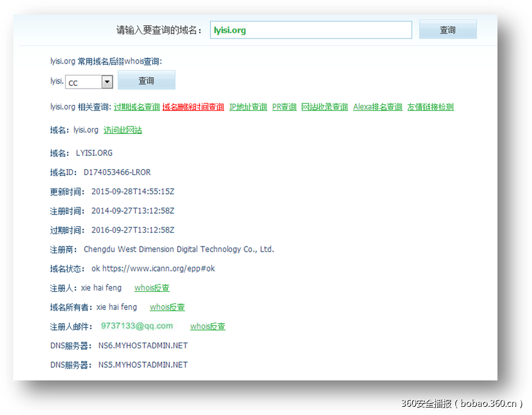532x415 pixels.
Task: Open the 过期域名查询 expired domain link
Action: 136,106
